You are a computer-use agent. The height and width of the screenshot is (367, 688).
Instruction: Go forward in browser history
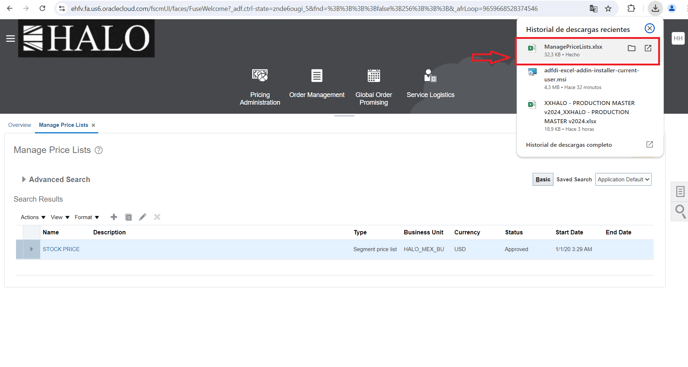click(x=26, y=8)
